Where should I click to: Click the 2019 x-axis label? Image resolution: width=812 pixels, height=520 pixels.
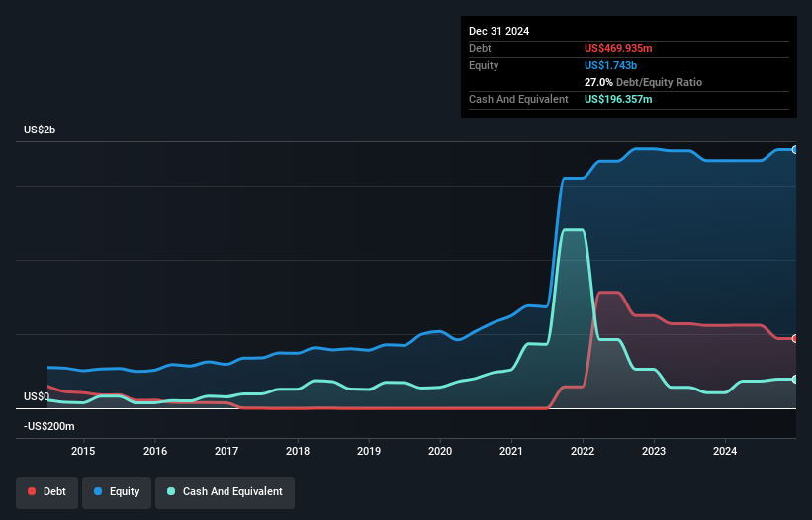(x=369, y=451)
